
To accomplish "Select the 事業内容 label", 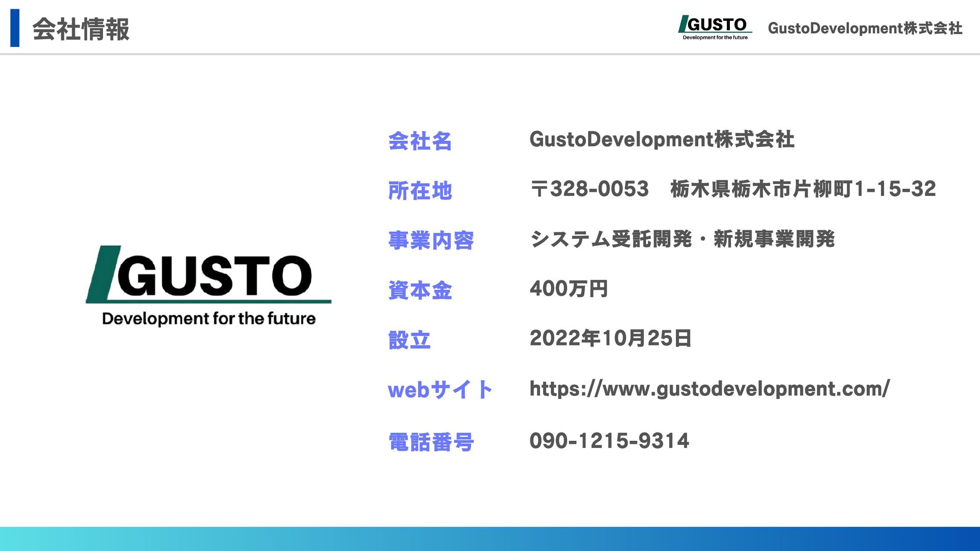I will pyautogui.click(x=431, y=240).
